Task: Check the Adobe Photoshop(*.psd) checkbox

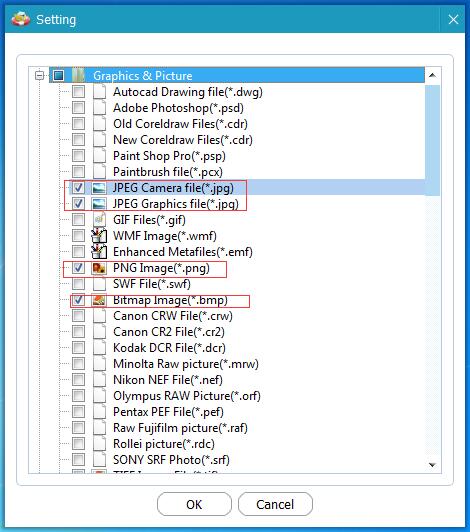Action: [x=78, y=108]
